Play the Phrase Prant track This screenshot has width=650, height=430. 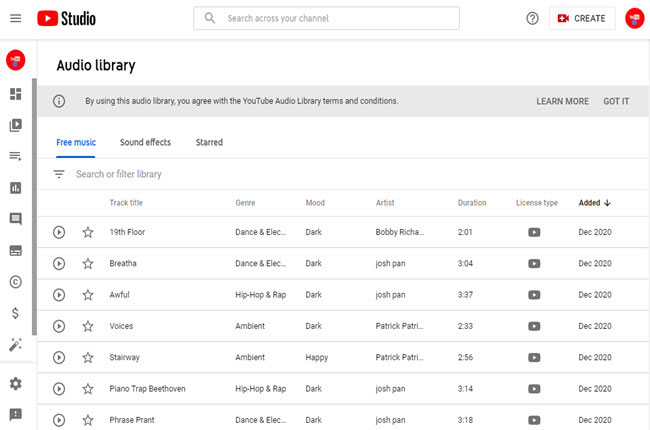coord(59,420)
